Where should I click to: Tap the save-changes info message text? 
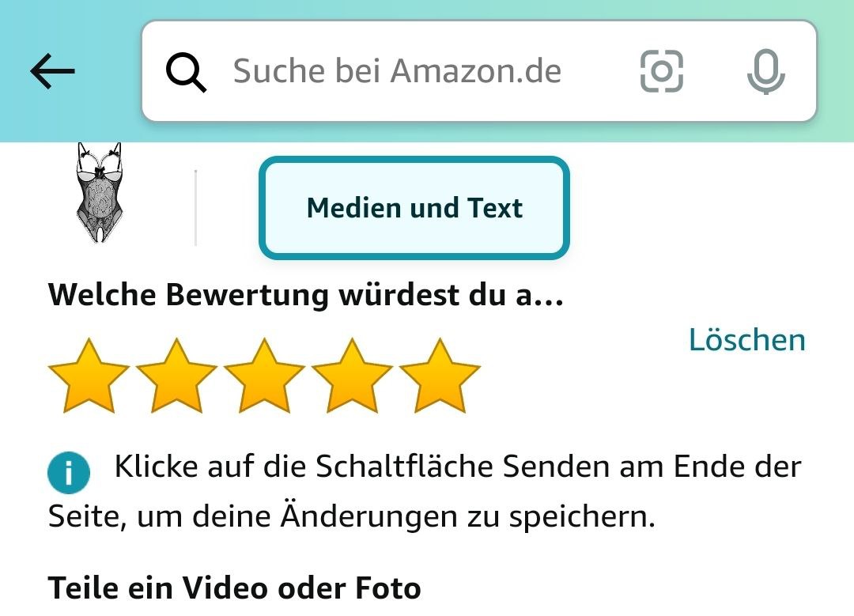pos(425,491)
